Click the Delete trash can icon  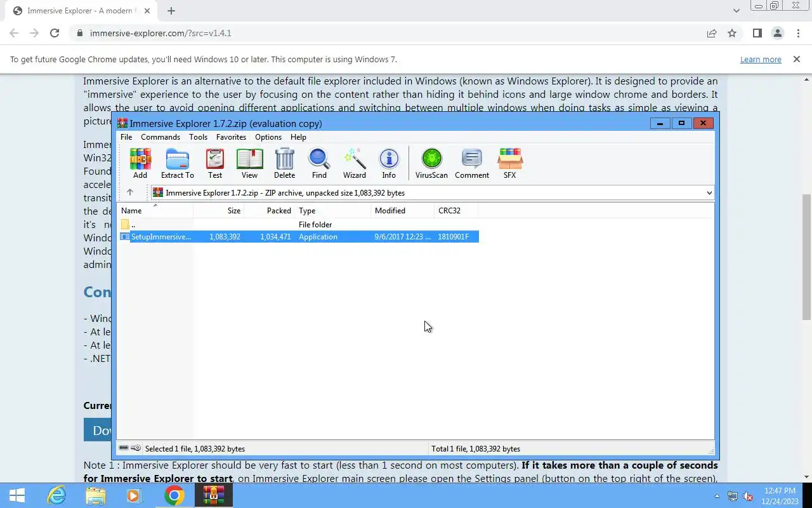[284, 163]
